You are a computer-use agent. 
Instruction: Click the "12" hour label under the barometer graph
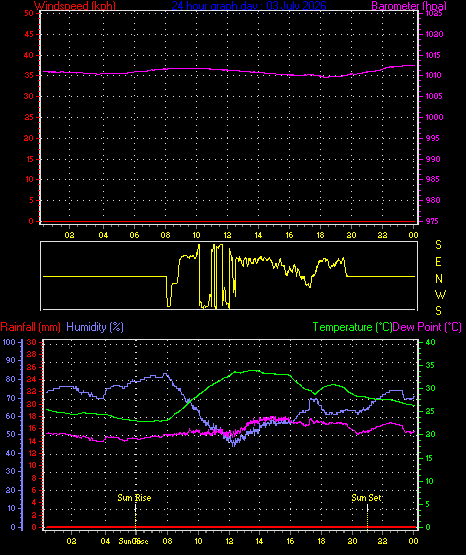coord(227,235)
